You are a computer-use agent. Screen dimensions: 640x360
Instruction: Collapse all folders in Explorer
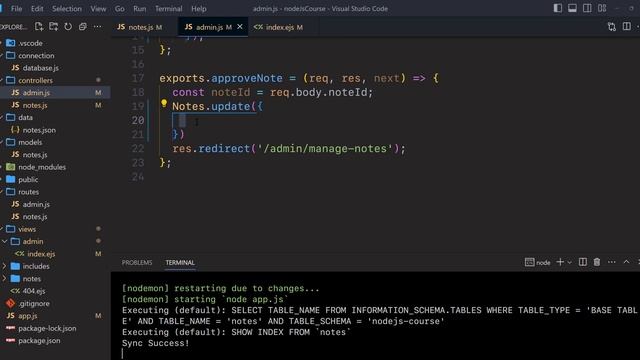click(x=83, y=27)
